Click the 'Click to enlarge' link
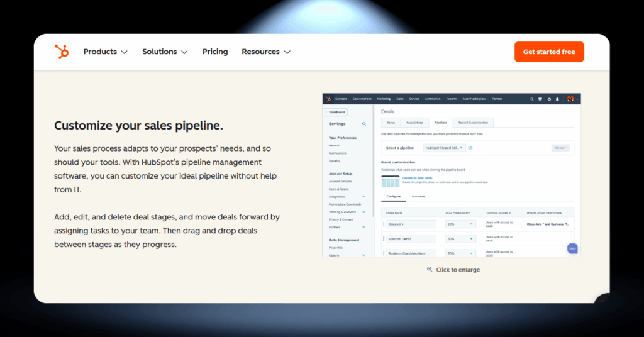Image resolution: width=644 pixels, height=337 pixels. (458, 270)
